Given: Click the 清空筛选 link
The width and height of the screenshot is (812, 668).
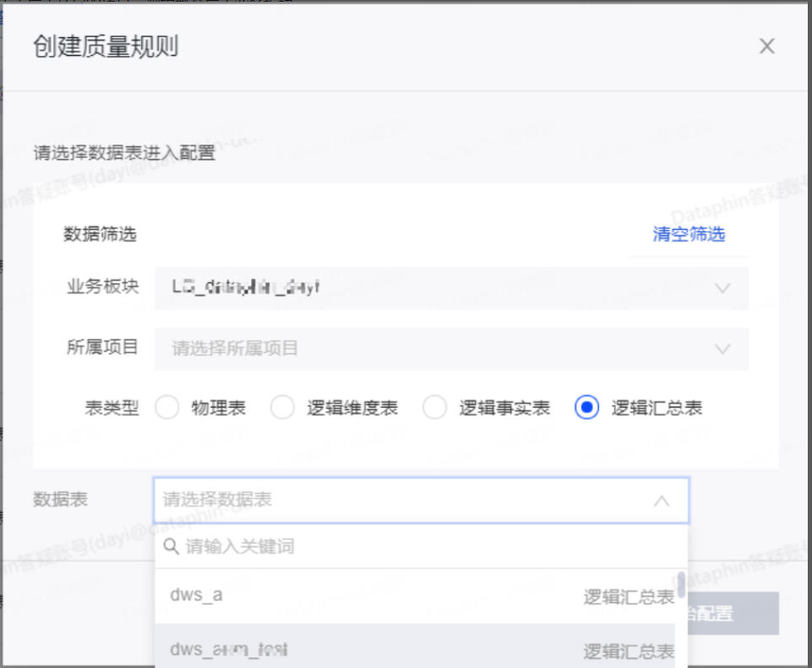Looking at the screenshot, I should pyautogui.click(x=689, y=234).
